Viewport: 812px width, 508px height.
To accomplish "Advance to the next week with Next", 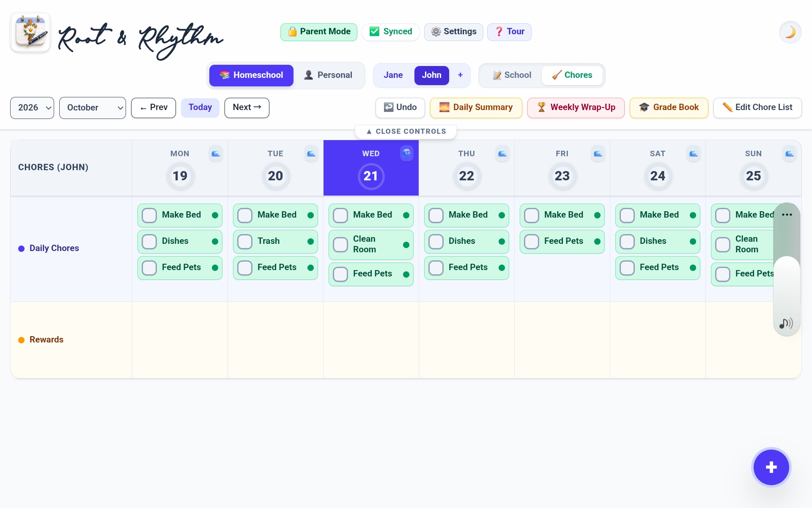I will coord(247,108).
